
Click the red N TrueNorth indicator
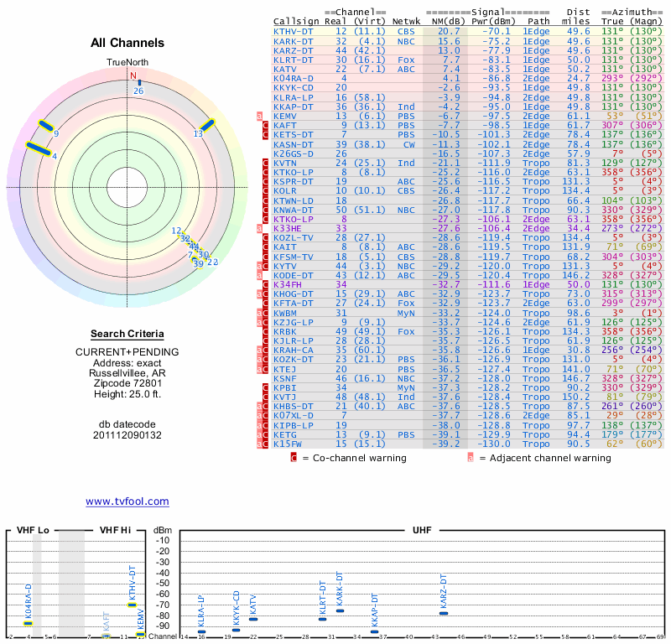[133, 75]
